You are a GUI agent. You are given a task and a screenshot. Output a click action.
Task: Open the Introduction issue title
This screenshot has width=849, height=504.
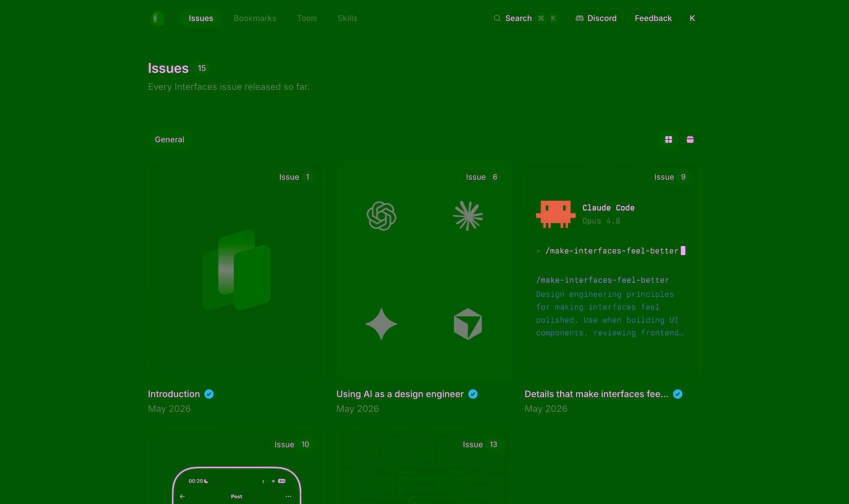tap(174, 394)
